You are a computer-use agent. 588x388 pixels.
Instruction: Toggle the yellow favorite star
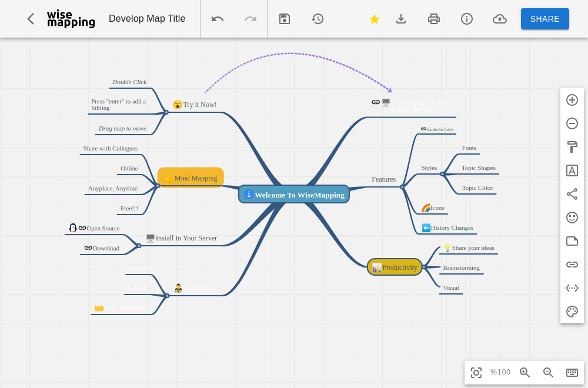point(374,19)
